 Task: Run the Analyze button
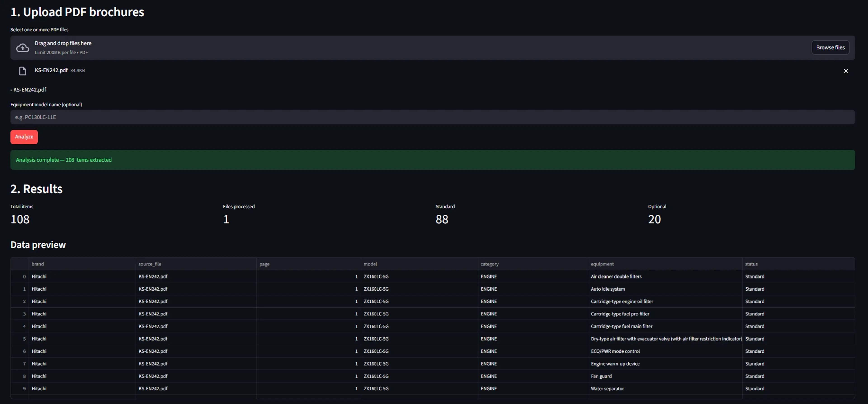point(24,137)
